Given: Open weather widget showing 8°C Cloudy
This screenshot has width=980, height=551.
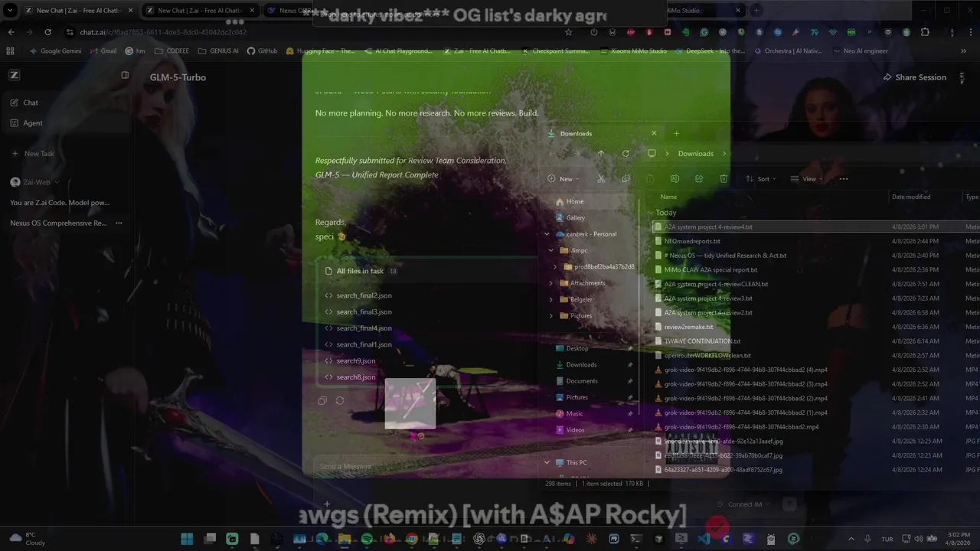Looking at the screenshot, I should 28,539.
